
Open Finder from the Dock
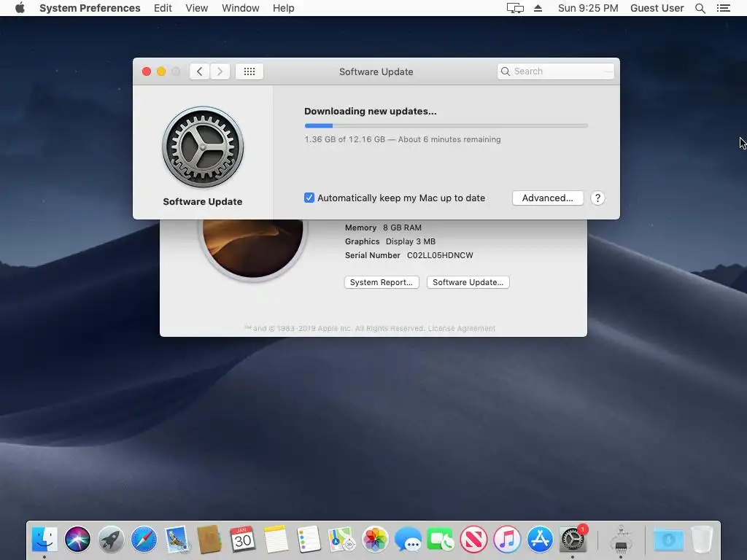tap(44, 540)
